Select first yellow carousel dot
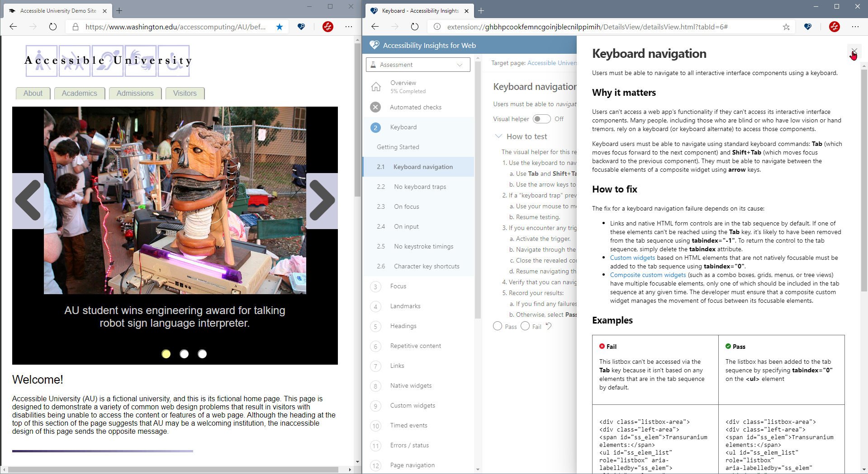Image resolution: width=868 pixels, height=474 pixels. 166,354
